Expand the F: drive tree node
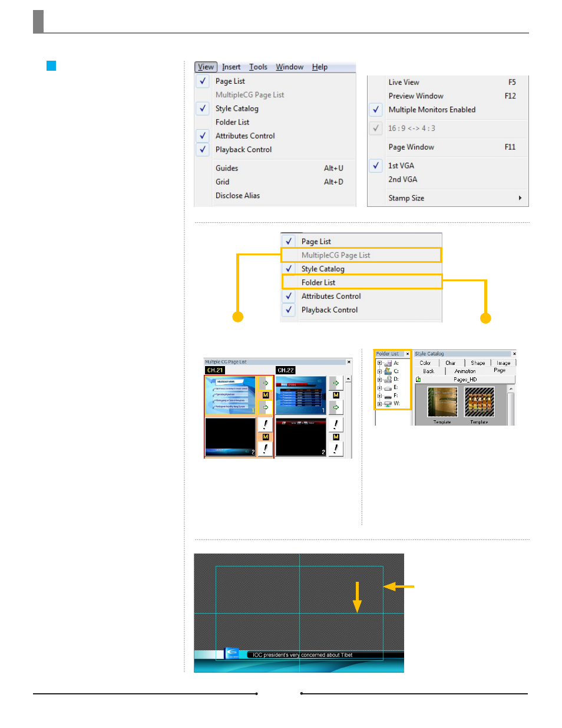This screenshot has height=728, width=562. (x=379, y=396)
